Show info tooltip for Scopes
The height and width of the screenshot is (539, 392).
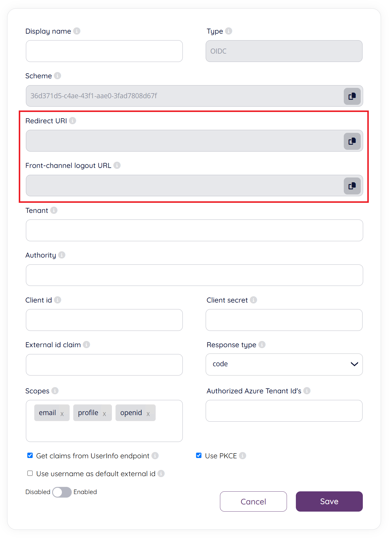[x=55, y=391]
